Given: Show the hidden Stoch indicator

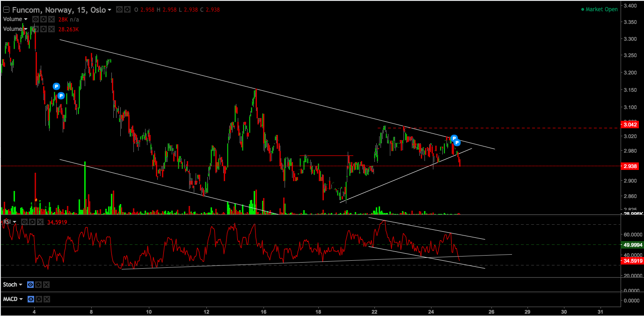Looking at the screenshot, I should [x=30, y=285].
